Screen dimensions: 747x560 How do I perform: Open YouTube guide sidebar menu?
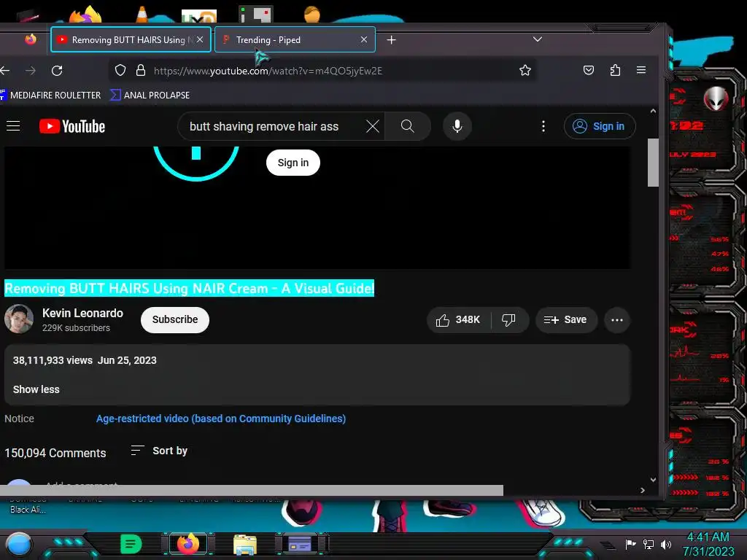click(x=13, y=126)
